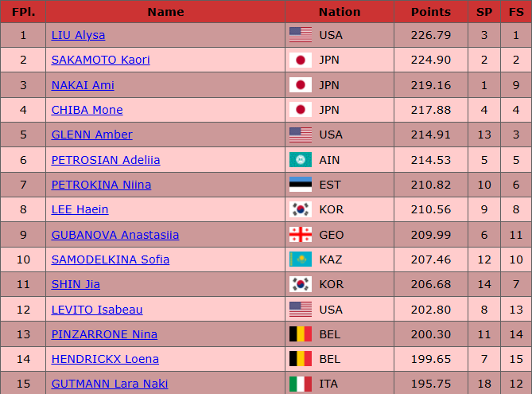Screen dimensions: 532x394
Task: Click the Kazakhstan flag beside SAMODELKINA Sofia
Action: click(301, 259)
